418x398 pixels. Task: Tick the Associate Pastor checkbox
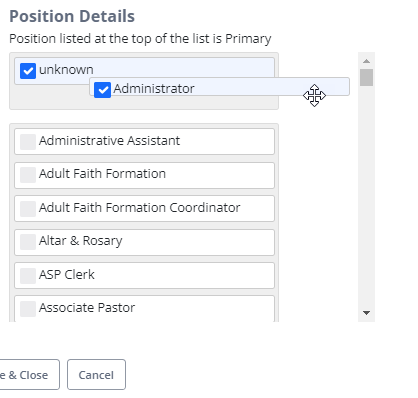pyautogui.click(x=28, y=309)
